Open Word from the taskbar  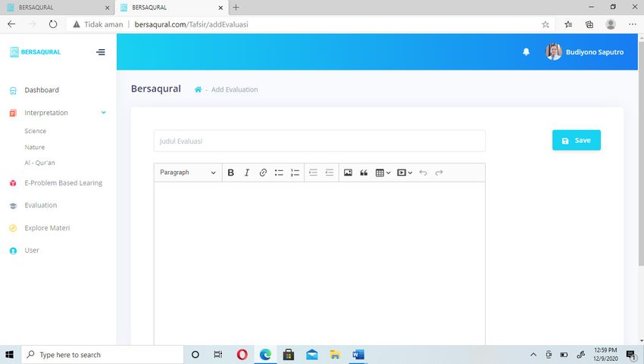(358, 355)
